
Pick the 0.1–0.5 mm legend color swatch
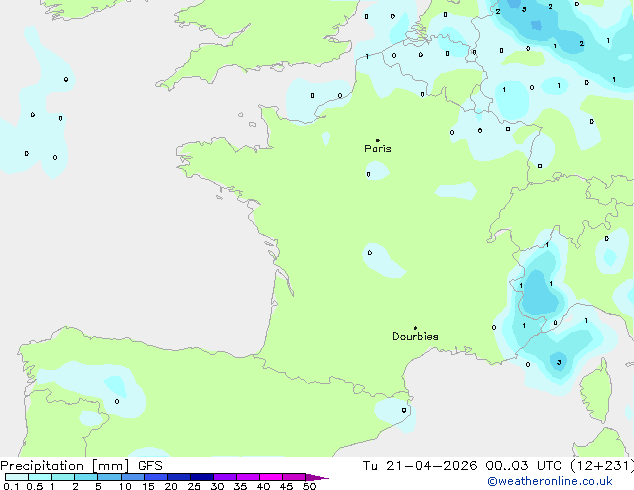[17, 477]
